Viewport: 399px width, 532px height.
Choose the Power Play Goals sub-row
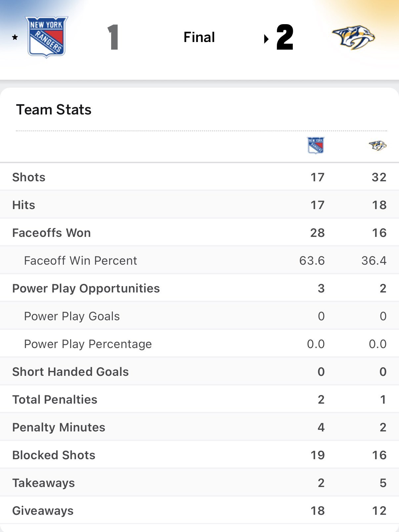tap(72, 316)
